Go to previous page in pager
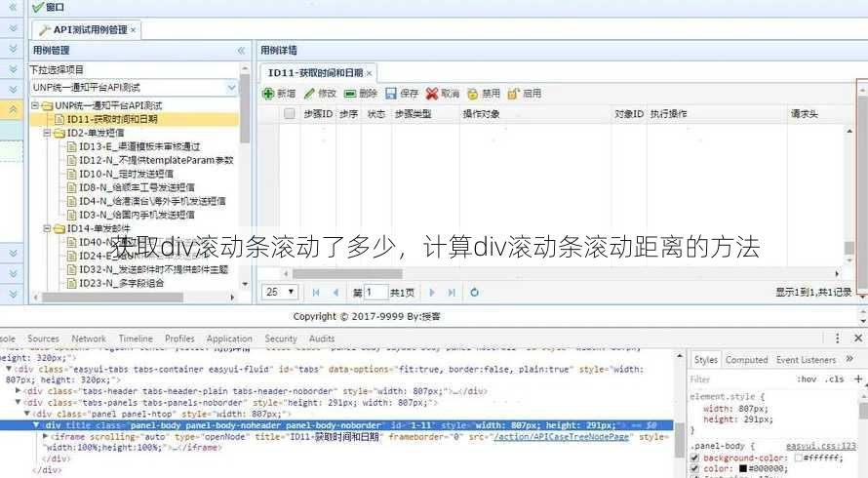Image resolution: width=868 pixels, height=478 pixels. click(335, 293)
